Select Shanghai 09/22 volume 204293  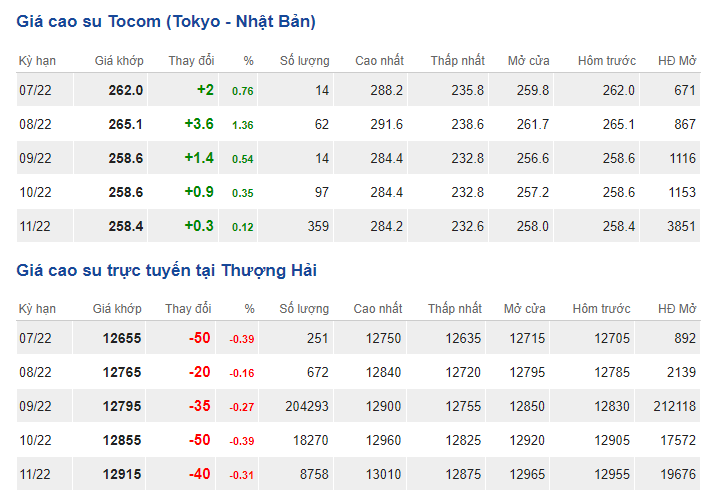307,406
